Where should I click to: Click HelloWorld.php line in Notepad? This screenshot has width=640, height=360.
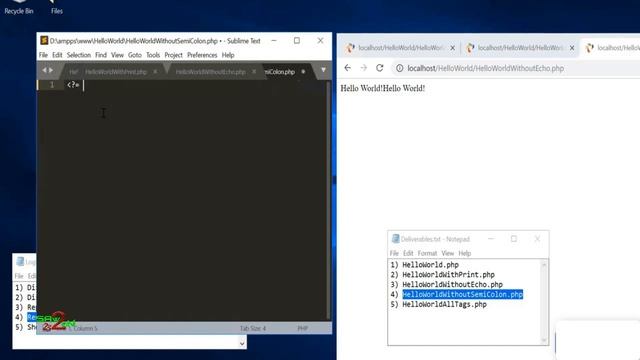(x=424, y=264)
